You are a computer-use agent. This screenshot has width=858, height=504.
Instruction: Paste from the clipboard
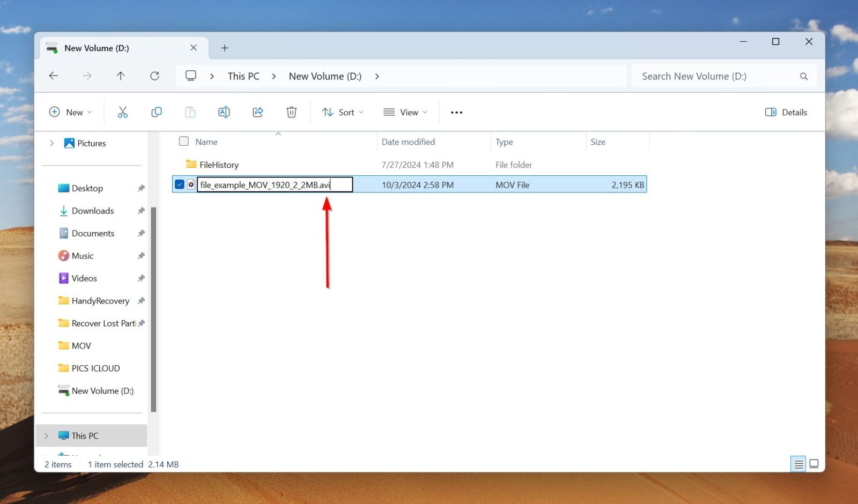(190, 112)
